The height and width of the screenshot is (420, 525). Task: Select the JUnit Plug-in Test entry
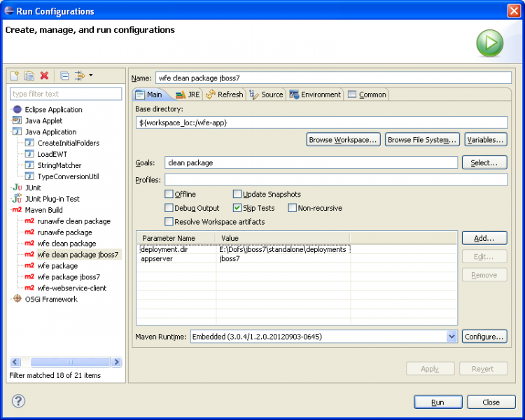point(52,199)
